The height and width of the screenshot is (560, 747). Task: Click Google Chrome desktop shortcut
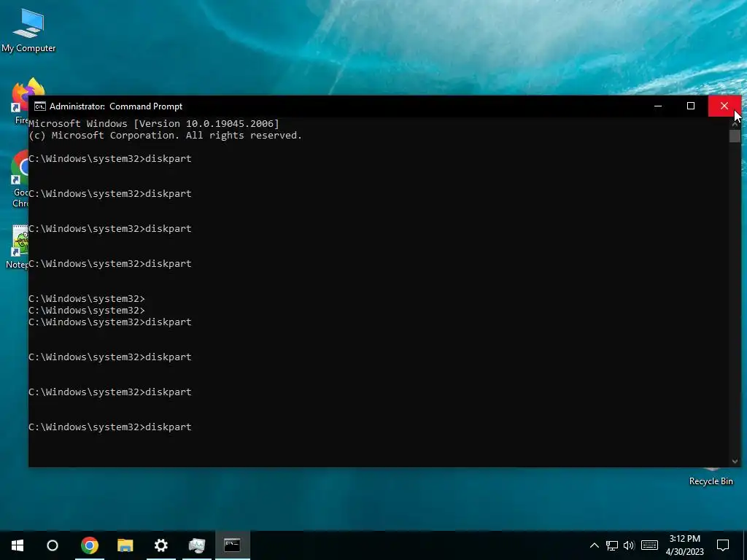point(19,179)
